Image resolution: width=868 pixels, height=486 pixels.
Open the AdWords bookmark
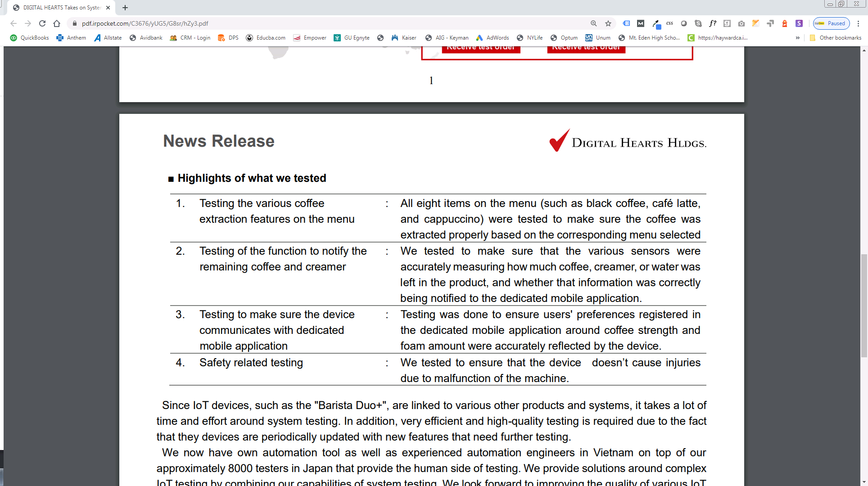tap(493, 38)
